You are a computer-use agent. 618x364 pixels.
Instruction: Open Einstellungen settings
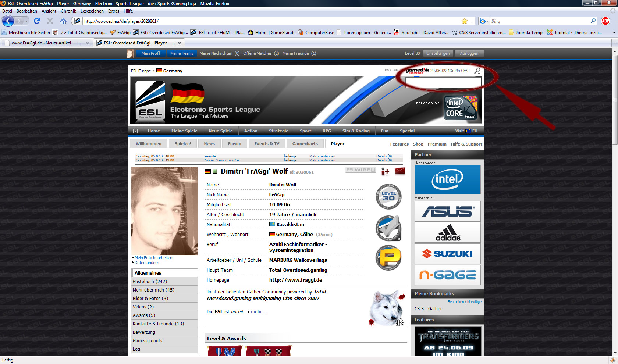click(438, 53)
